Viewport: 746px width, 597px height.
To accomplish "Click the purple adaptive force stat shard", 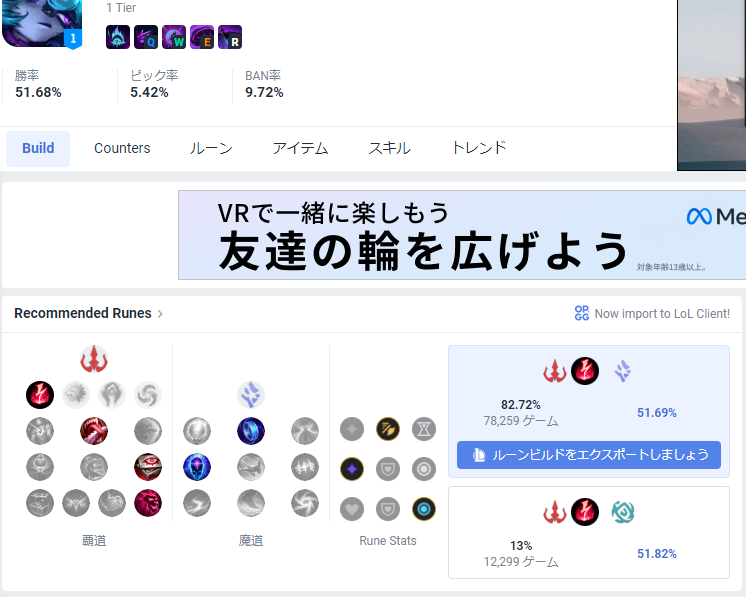I will 352,469.
